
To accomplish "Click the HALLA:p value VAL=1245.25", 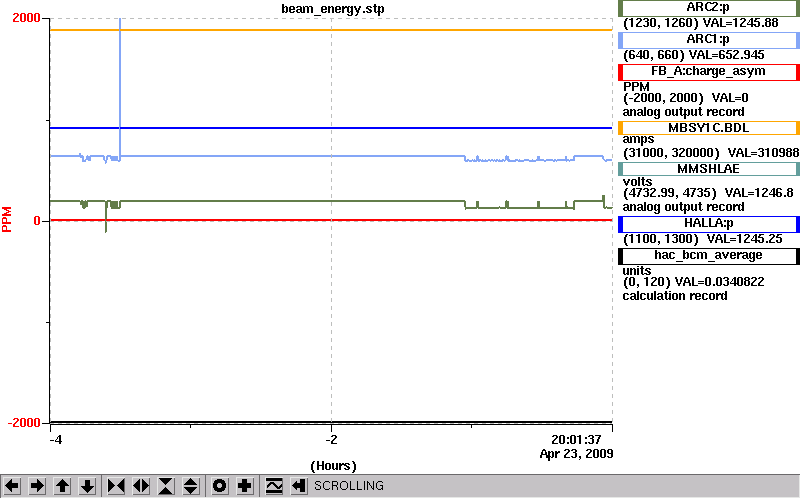I will click(x=744, y=239).
